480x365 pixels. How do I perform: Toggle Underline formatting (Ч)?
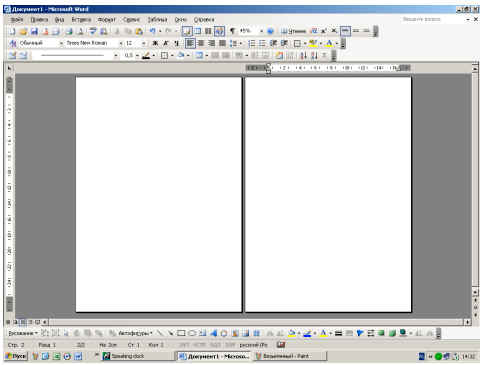pyautogui.click(x=176, y=43)
